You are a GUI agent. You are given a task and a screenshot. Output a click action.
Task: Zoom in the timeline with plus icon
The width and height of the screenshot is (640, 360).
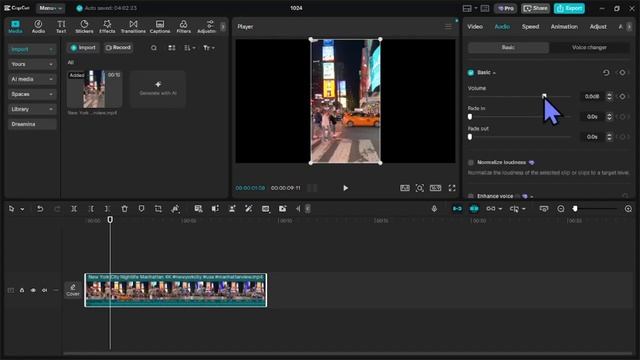tap(628, 209)
